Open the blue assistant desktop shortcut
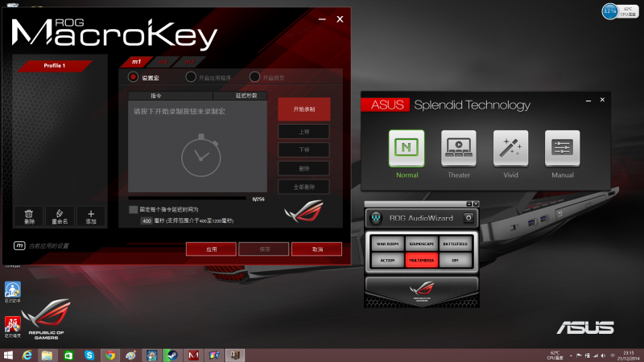644x362 pixels. pyautogui.click(x=13, y=292)
